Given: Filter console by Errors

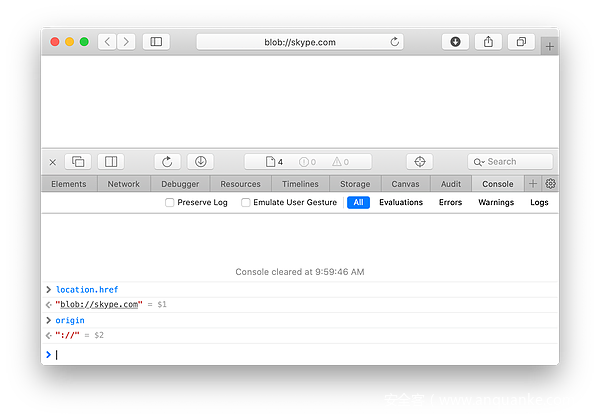Looking at the screenshot, I should click(x=450, y=202).
